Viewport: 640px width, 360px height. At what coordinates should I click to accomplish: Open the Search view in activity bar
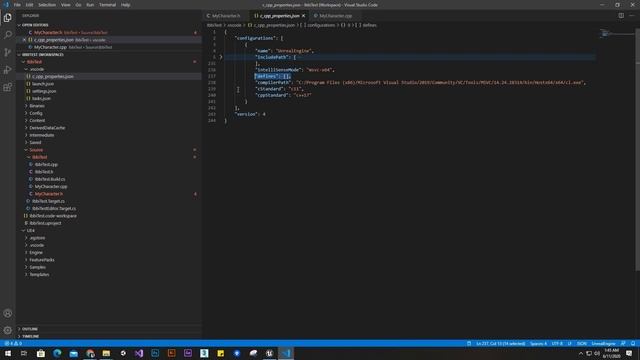(x=7, y=35)
